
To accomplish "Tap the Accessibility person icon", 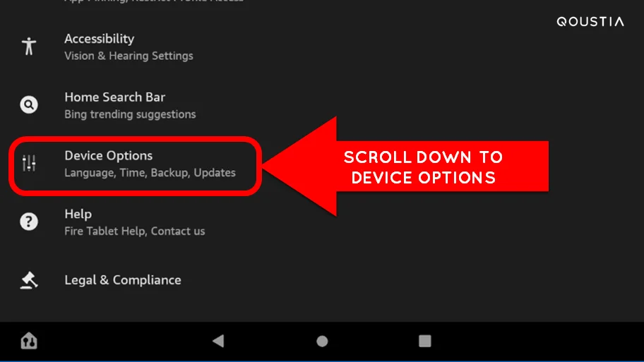I will coord(29,46).
